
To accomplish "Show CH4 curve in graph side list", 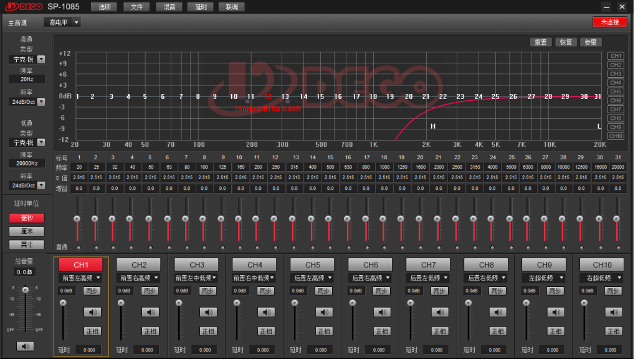I will 616,83.
